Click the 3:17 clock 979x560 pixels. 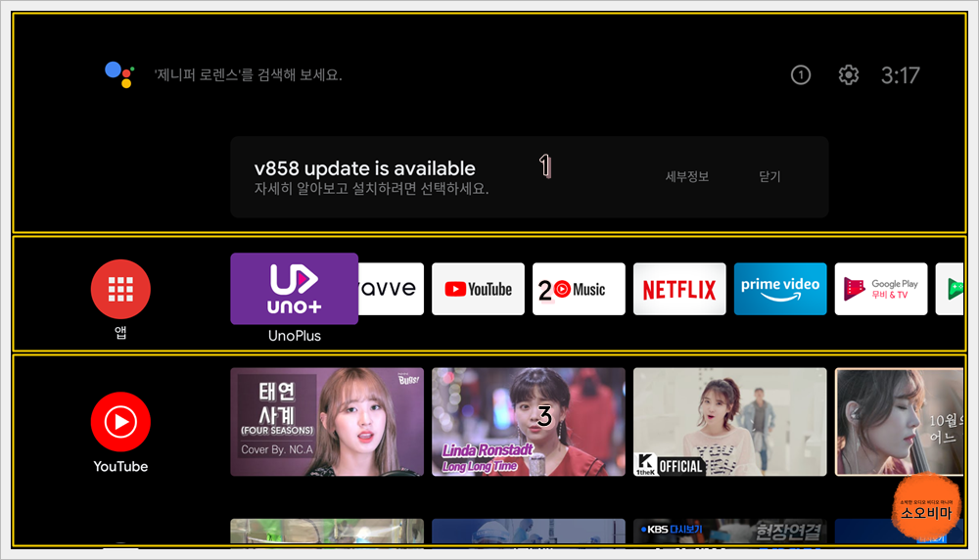(x=900, y=75)
